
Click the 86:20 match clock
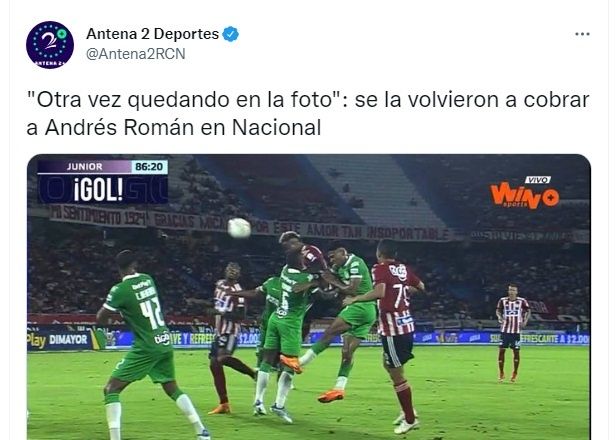(x=149, y=167)
